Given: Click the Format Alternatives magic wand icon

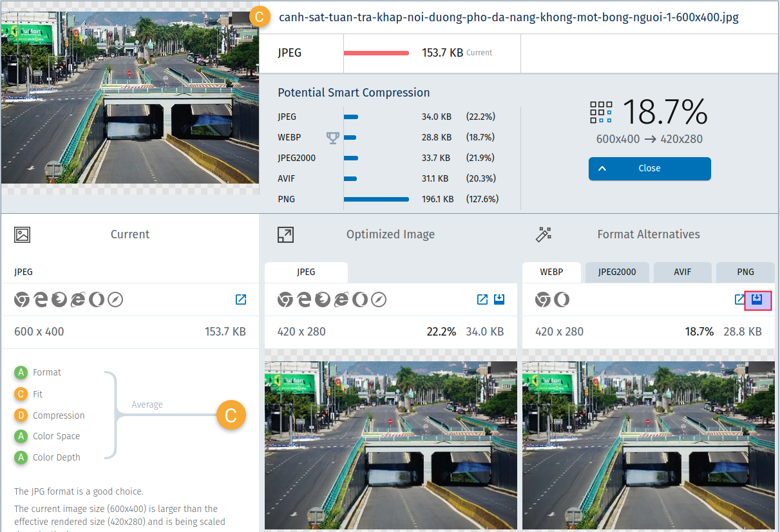Looking at the screenshot, I should click(x=544, y=234).
